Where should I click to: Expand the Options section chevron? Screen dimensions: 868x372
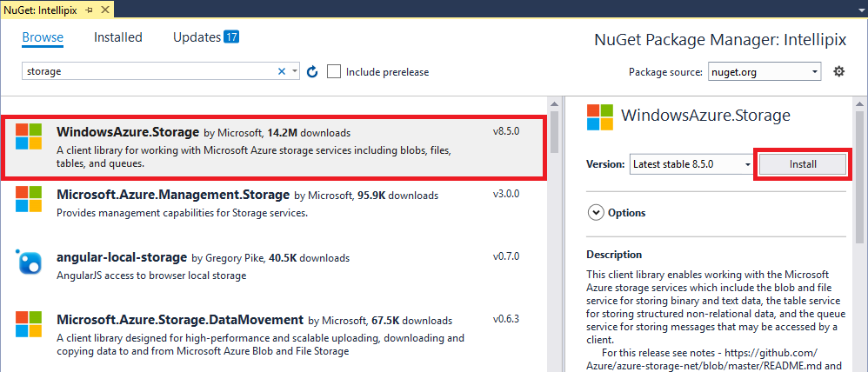point(597,212)
